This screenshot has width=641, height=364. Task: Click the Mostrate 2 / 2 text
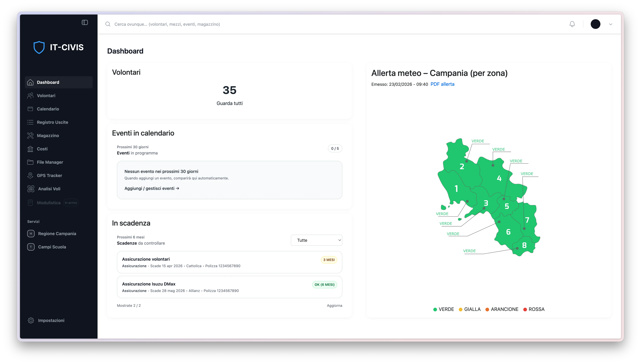pos(129,305)
